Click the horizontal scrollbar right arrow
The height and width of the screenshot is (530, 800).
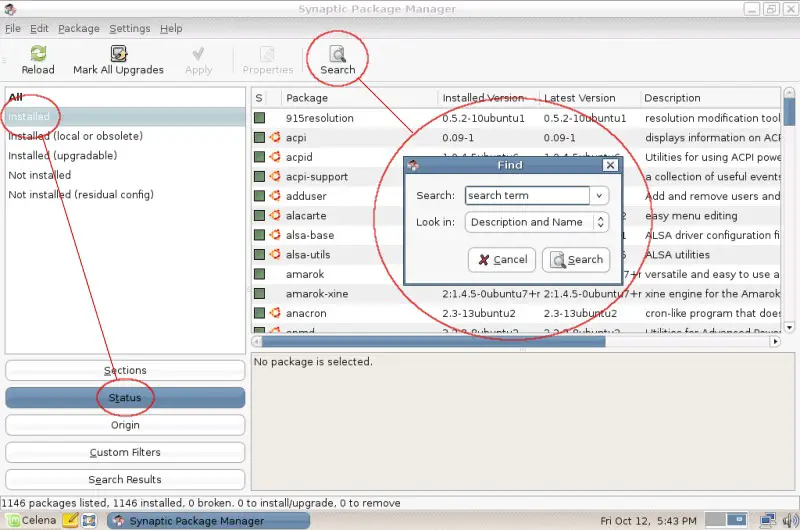coord(775,341)
